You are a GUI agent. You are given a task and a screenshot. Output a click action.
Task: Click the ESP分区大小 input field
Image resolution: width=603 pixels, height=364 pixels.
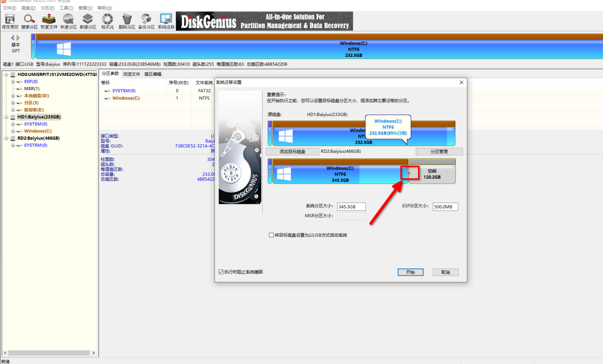[x=445, y=207]
